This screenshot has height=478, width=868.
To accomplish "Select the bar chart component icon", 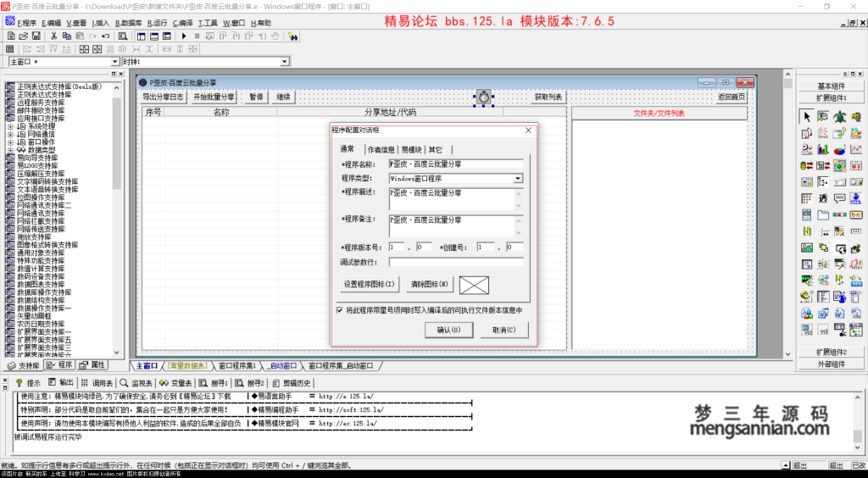I will pyautogui.click(x=823, y=149).
